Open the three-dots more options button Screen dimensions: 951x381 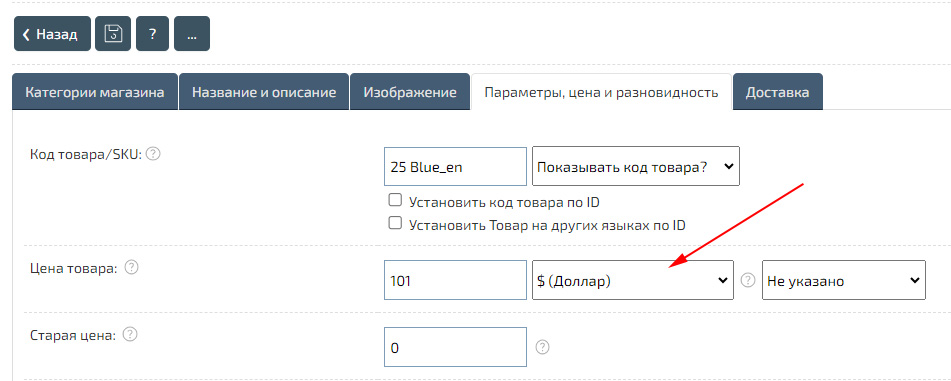tap(192, 33)
